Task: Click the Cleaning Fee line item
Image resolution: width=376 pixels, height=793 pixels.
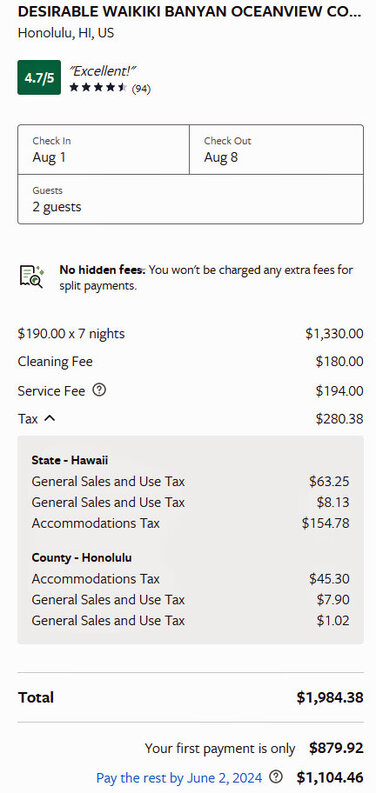Action: [190, 362]
